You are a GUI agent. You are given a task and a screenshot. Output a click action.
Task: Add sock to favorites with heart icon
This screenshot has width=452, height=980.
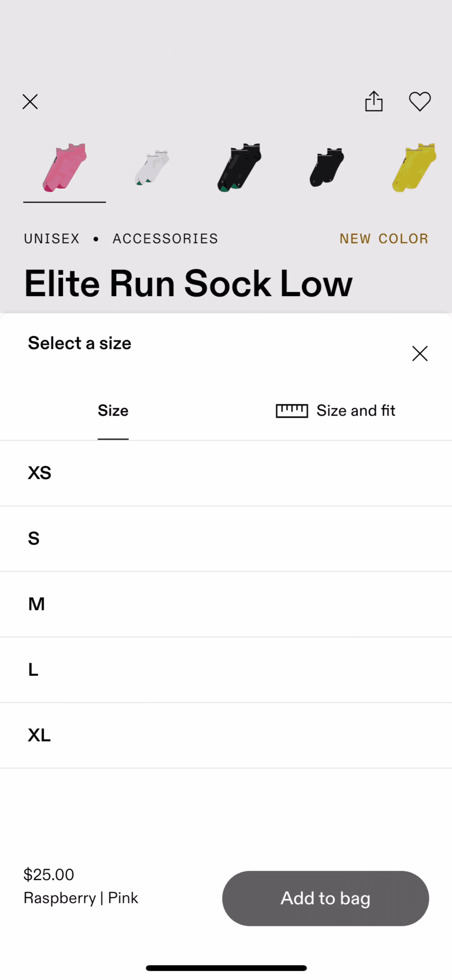(x=420, y=102)
